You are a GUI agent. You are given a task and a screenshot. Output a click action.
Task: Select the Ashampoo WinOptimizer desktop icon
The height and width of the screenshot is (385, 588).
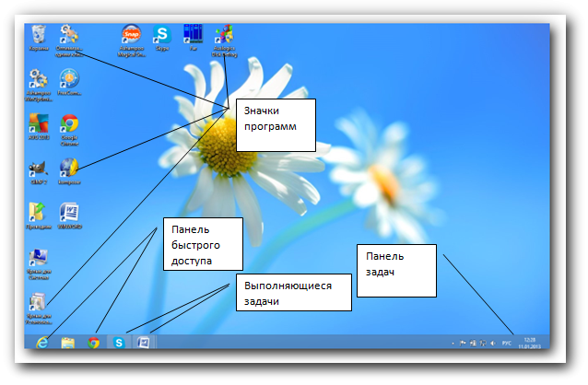[x=39, y=85]
